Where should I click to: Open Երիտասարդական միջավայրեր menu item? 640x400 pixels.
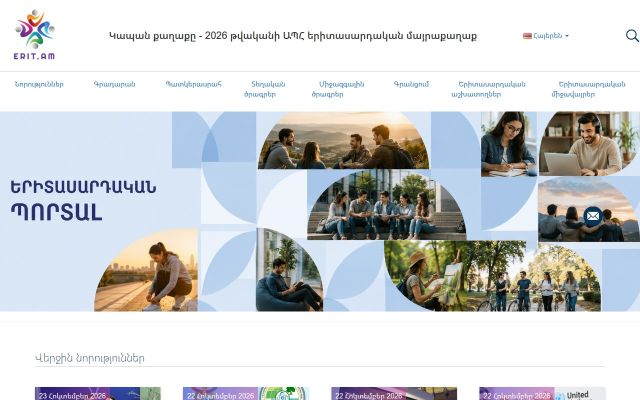588,89
